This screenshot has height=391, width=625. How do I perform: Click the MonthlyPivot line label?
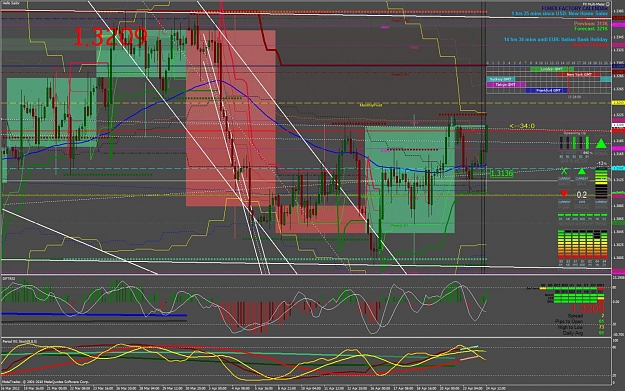371,105
